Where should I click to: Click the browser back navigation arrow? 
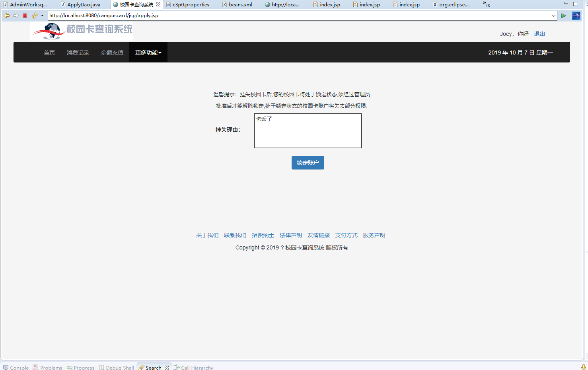tap(6, 16)
